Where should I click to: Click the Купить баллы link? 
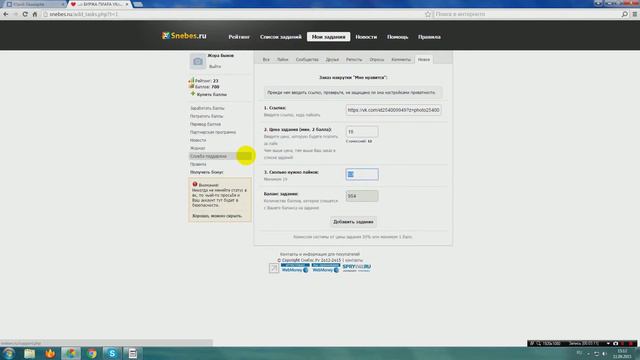click(211, 94)
